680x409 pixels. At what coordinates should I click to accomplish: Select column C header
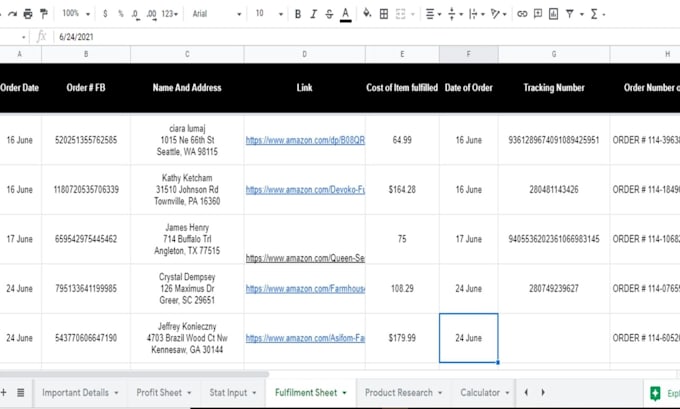187,54
